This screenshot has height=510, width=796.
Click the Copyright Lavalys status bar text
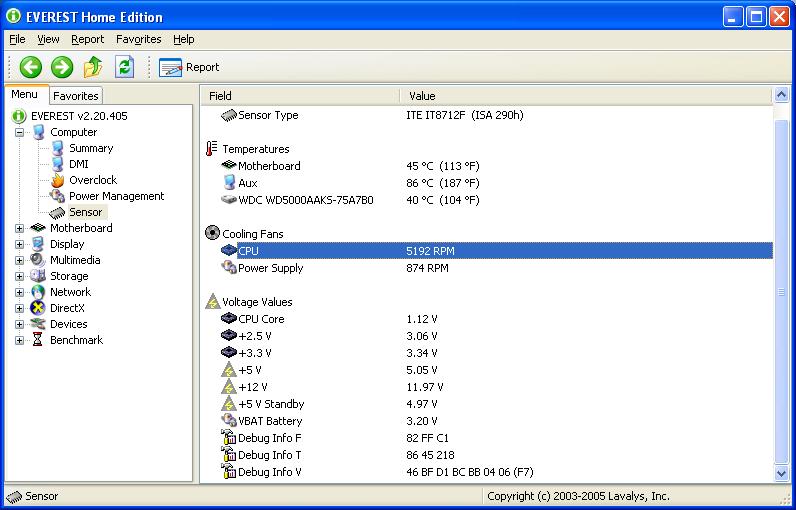tap(578, 496)
